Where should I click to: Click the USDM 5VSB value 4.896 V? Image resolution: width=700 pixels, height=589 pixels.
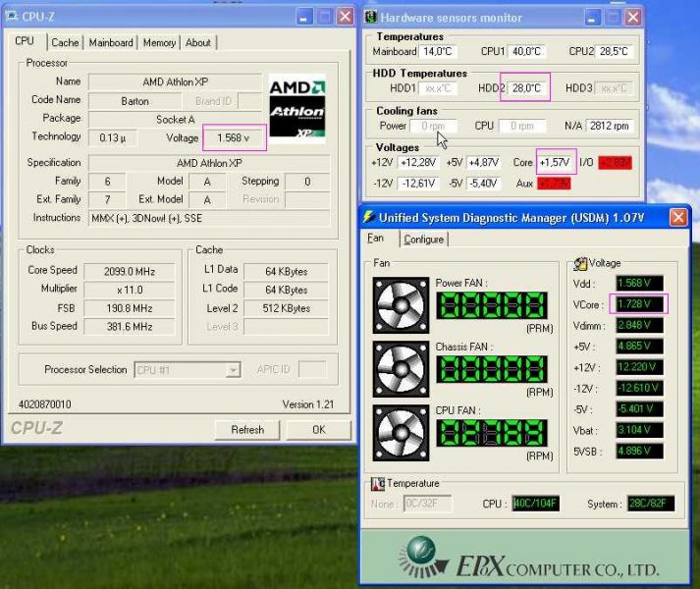click(639, 451)
